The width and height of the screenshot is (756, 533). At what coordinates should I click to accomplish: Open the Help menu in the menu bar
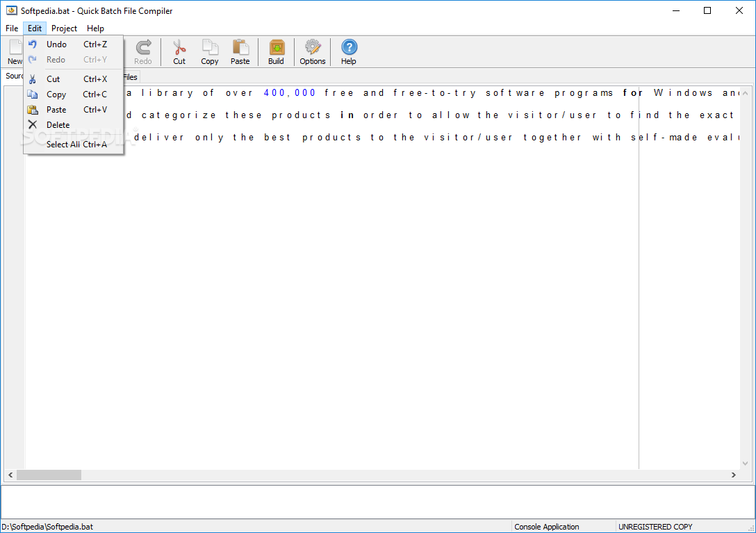[95, 28]
